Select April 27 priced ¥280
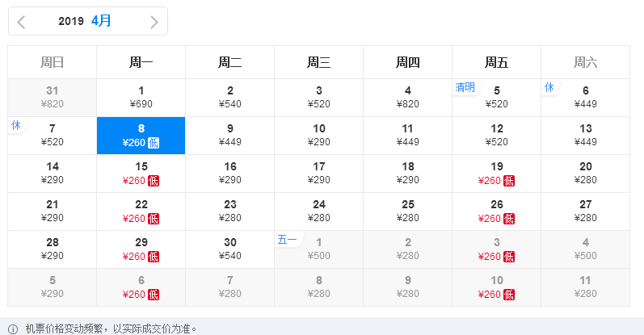This screenshot has width=644, height=335. point(585,211)
